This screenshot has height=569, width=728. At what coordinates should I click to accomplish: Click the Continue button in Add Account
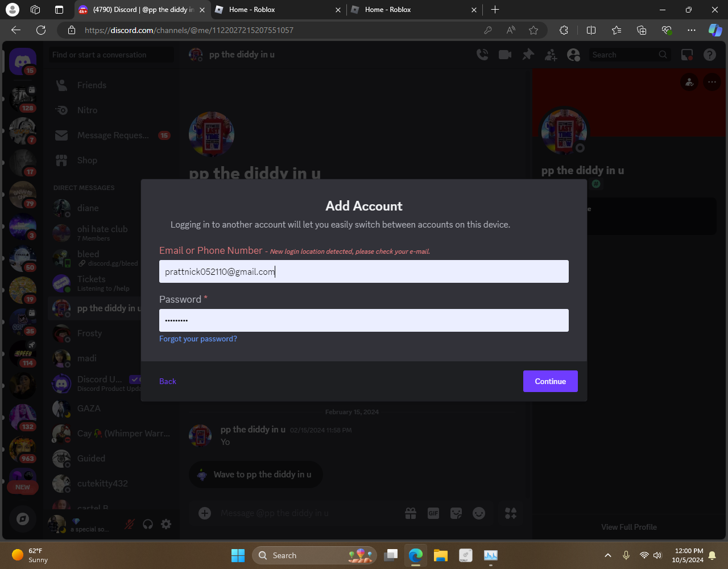[x=550, y=381]
